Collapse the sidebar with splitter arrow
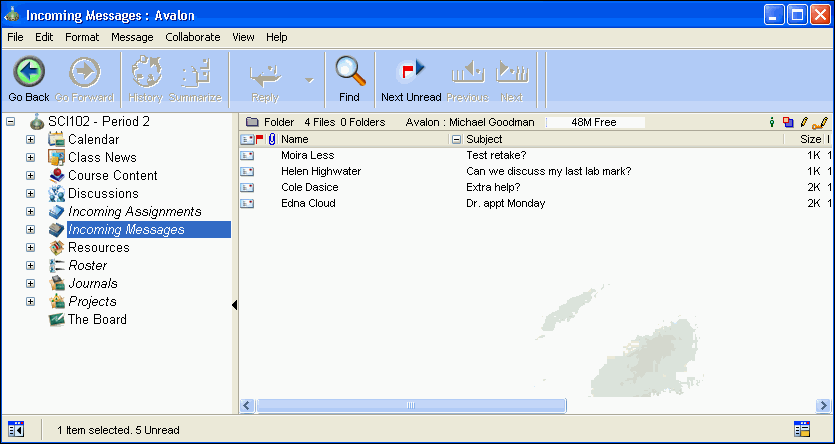The height and width of the screenshot is (444, 835). [234, 305]
